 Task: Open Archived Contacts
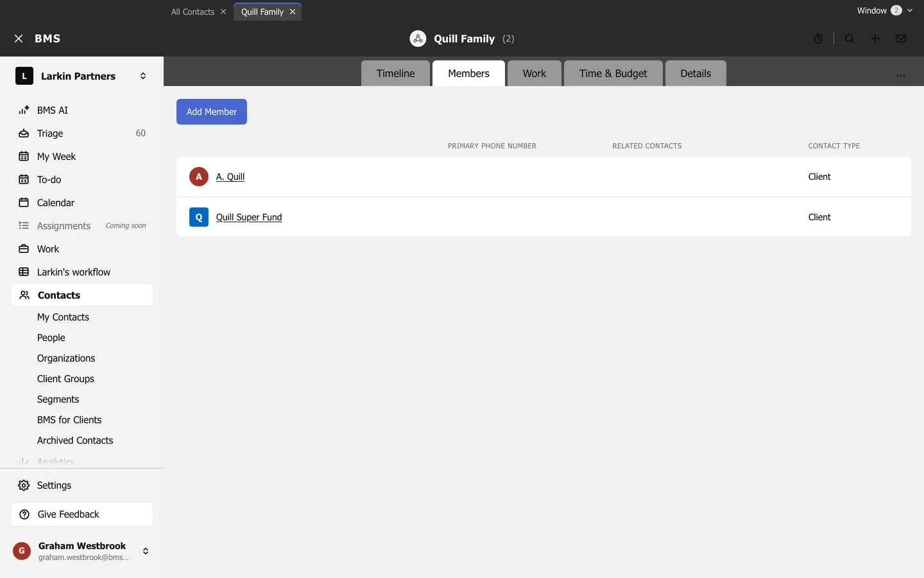coord(75,441)
